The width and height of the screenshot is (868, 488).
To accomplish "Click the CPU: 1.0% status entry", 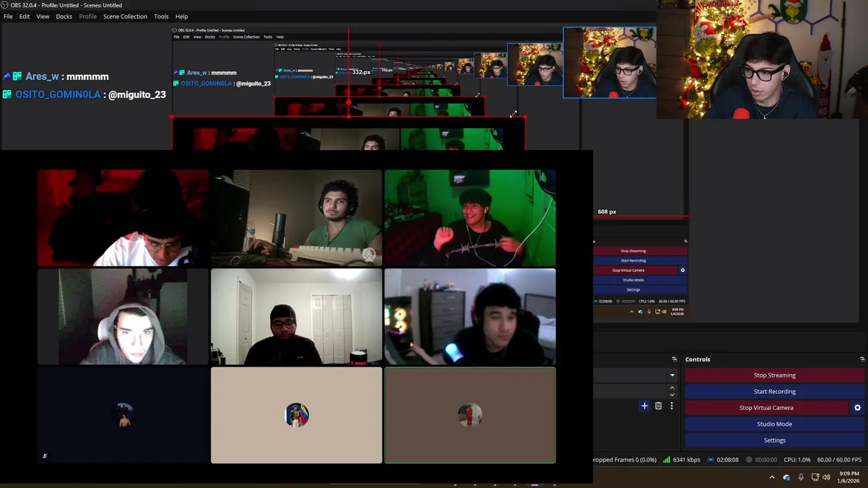I will [x=797, y=460].
